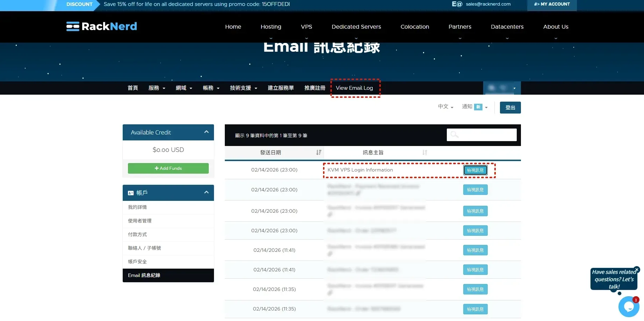Open the View Email Log tab
Screen dimensions: 644x321
[x=354, y=88]
